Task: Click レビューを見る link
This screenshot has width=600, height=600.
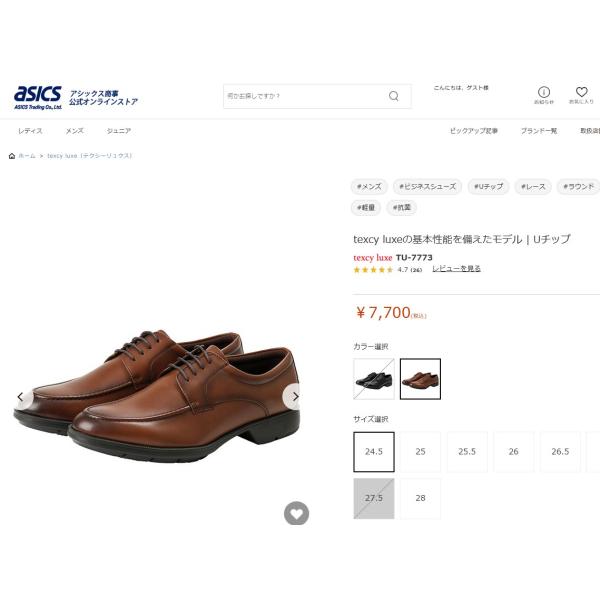Action: tap(456, 269)
